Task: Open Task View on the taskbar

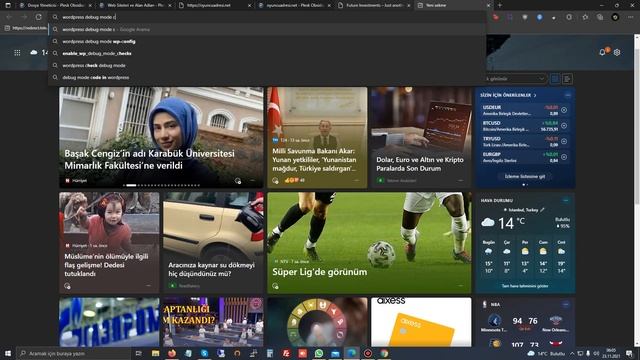Action: [x=138, y=353]
